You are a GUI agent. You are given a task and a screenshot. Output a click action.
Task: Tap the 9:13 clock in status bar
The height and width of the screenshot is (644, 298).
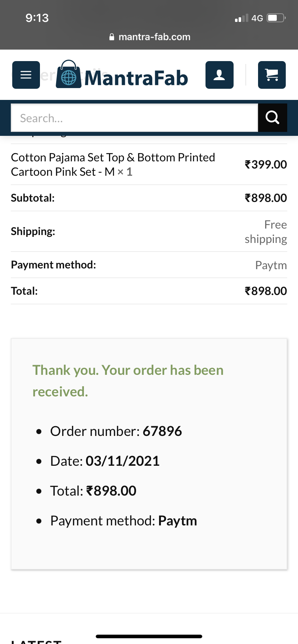tap(37, 18)
